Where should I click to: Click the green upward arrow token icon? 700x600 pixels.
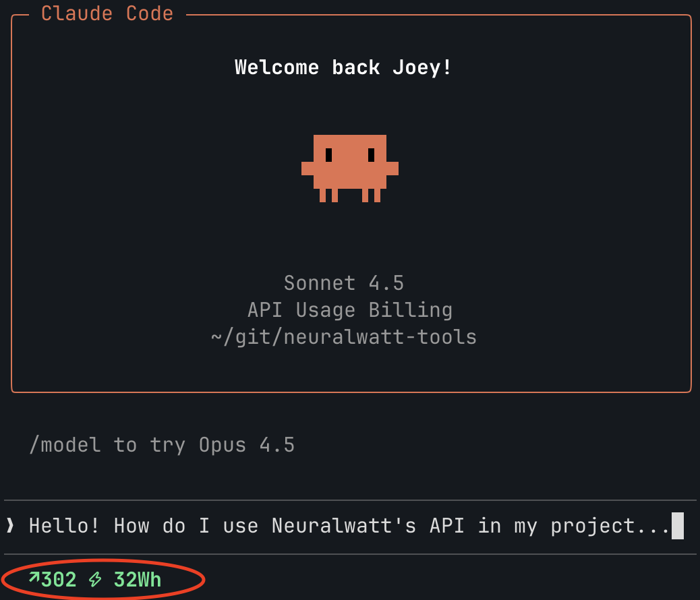click(x=34, y=577)
